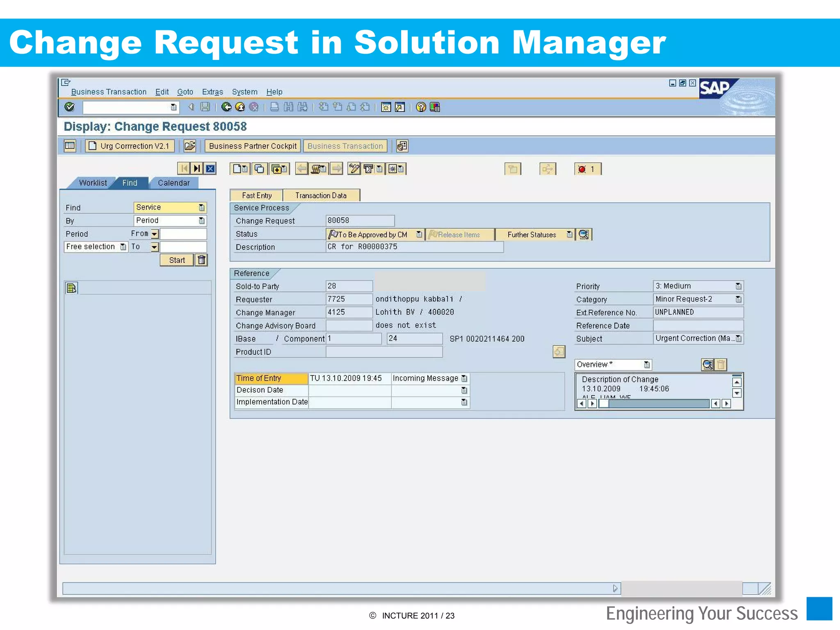Image resolution: width=840 pixels, height=630 pixels.
Task: Click the Customize Local Layout icon
Action: pos(435,107)
